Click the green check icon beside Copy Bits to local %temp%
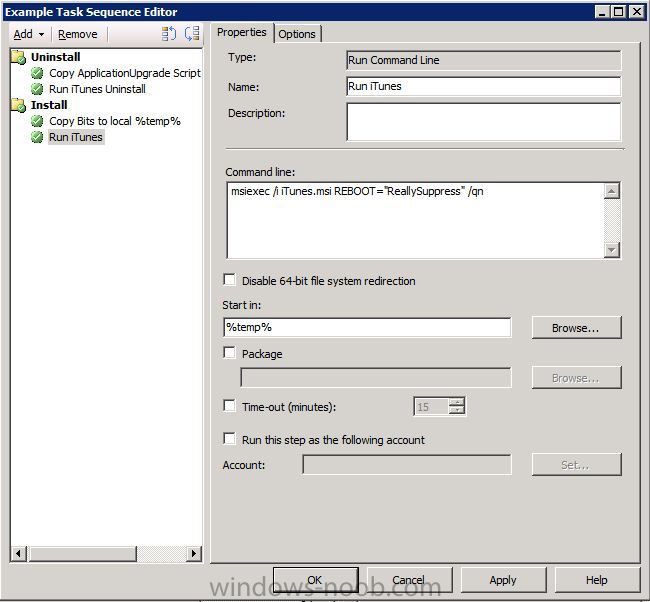The height and width of the screenshot is (602, 650). pyautogui.click(x=37, y=121)
